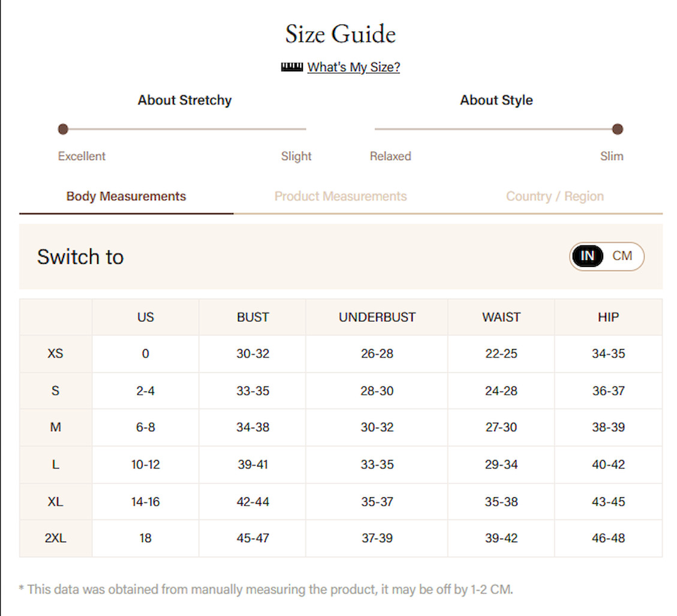Click 2XL underbust value 37-39

[377, 538]
